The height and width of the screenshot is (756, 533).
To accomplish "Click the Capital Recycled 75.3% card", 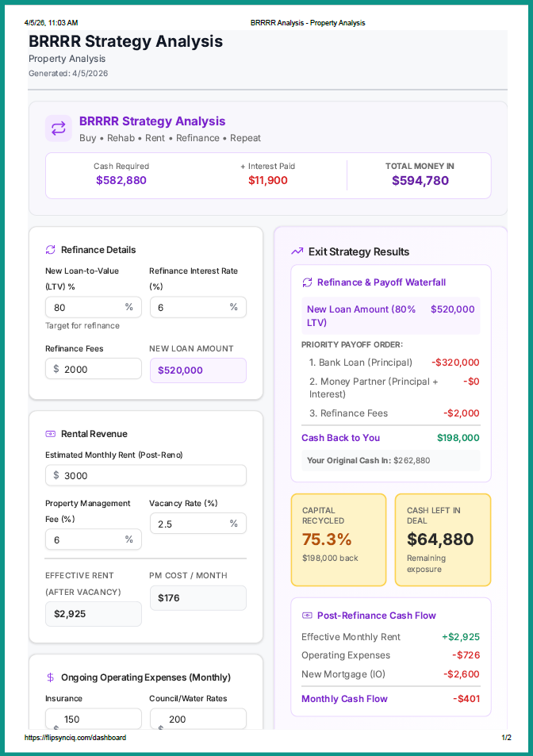I will click(x=339, y=539).
